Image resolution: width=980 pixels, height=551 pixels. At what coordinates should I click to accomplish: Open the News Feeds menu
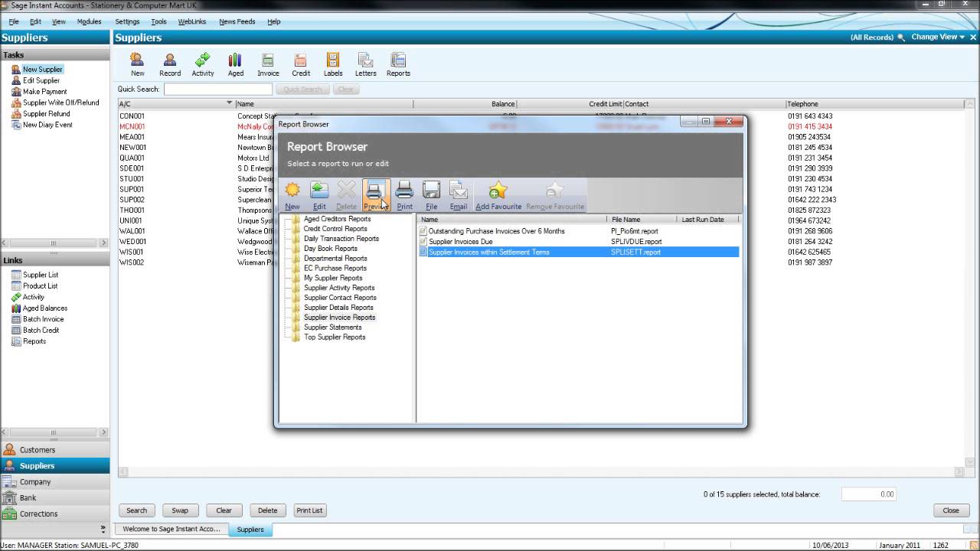pyautogui.click(x=237, y=21)
